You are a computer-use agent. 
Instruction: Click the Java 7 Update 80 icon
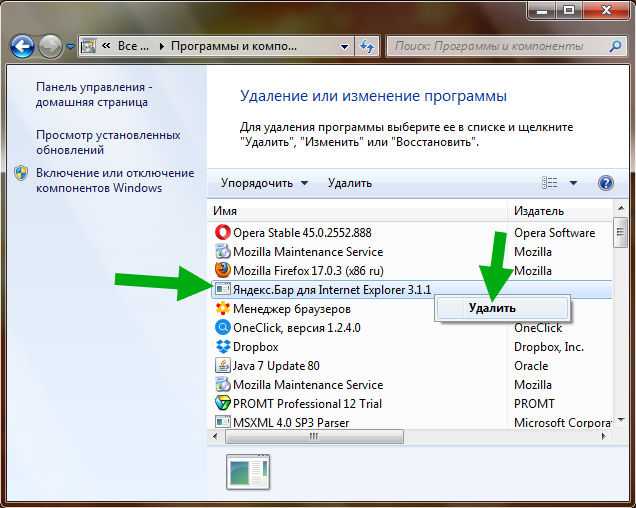(222, 366)
